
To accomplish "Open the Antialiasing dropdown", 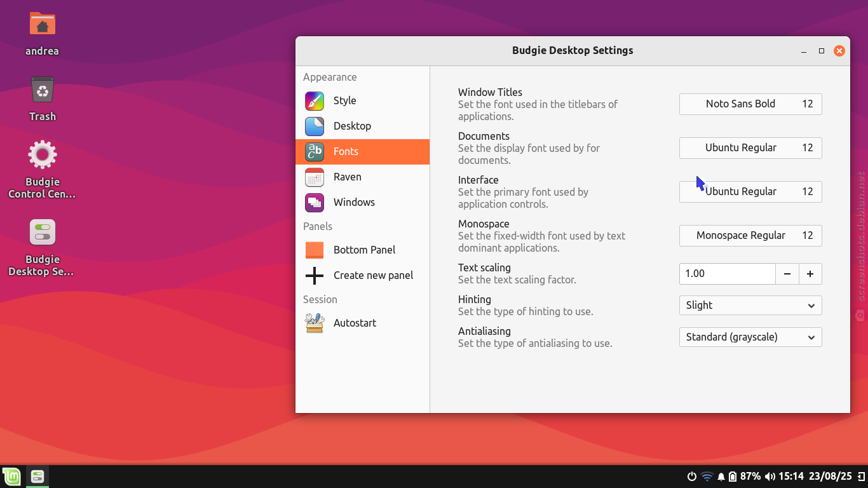I will tap(750, 337).
